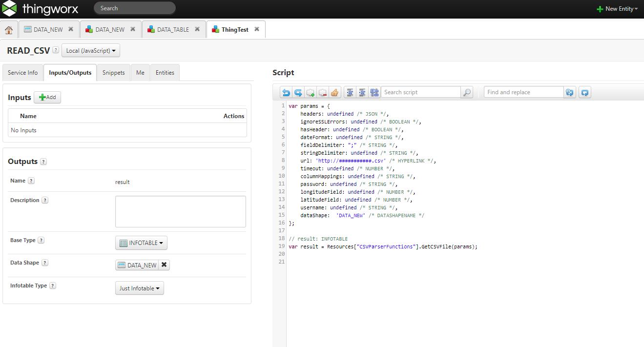Open help icon beside Description label
Screen dimensions: 644x347
pos(45,200)
